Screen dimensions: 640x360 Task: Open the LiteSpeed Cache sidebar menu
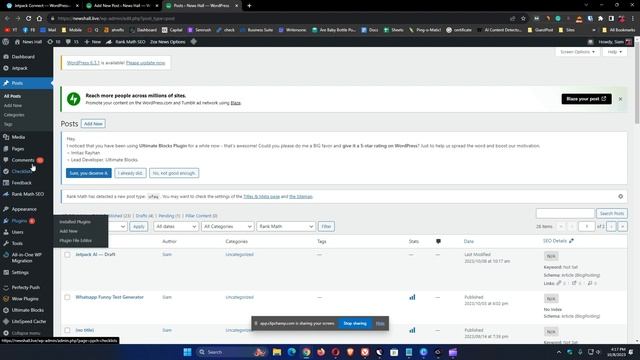pyautogui.click(x=28, y=322)
